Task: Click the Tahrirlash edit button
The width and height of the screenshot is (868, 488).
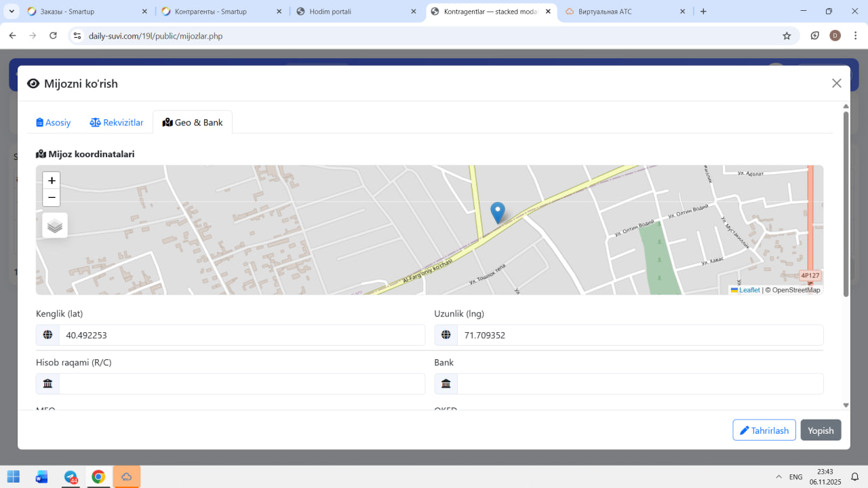Action: coord(764,430)
